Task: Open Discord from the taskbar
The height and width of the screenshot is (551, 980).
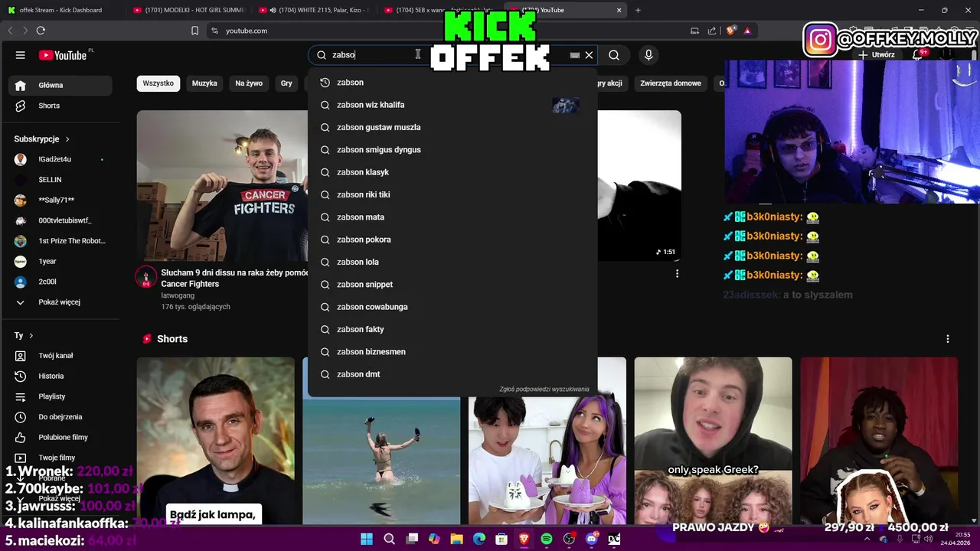Action: (591, 539)
